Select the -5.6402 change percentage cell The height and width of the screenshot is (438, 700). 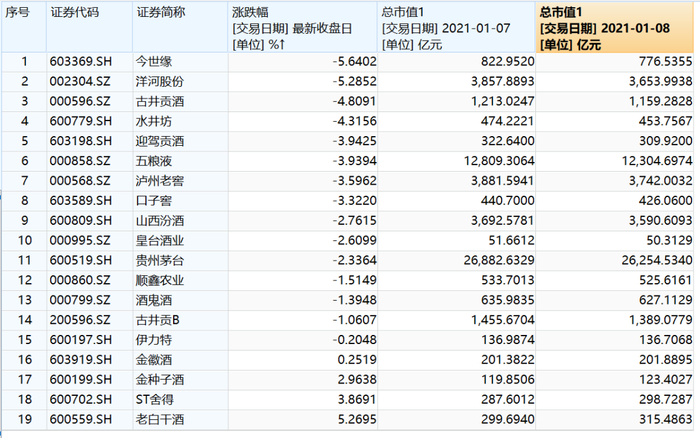(x=303, y=61)
